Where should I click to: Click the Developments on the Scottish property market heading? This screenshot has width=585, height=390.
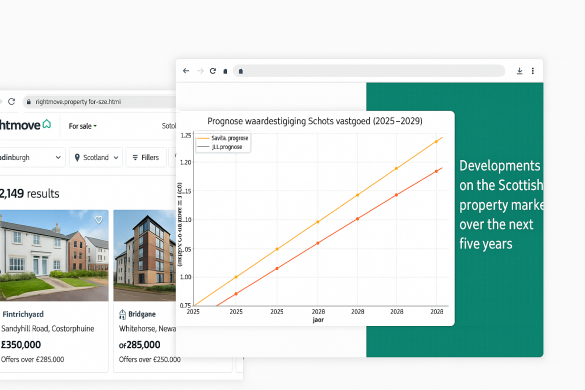click(x=501, y=205)
